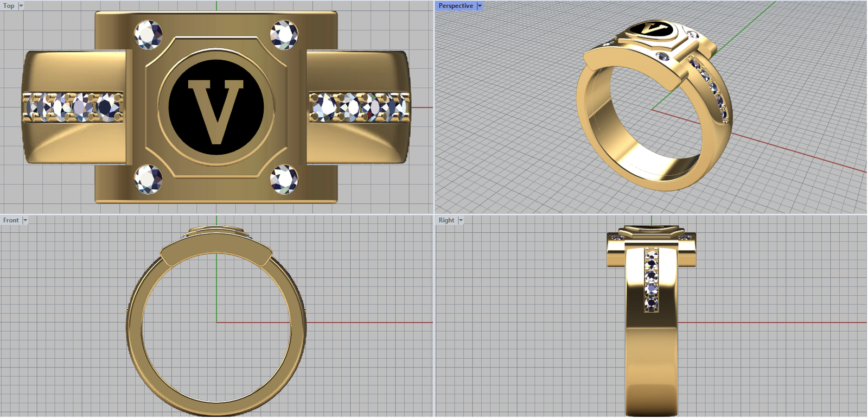Select the upper-right round diamond in Top view
Screen dimensions: 868x419
(284, 35)
